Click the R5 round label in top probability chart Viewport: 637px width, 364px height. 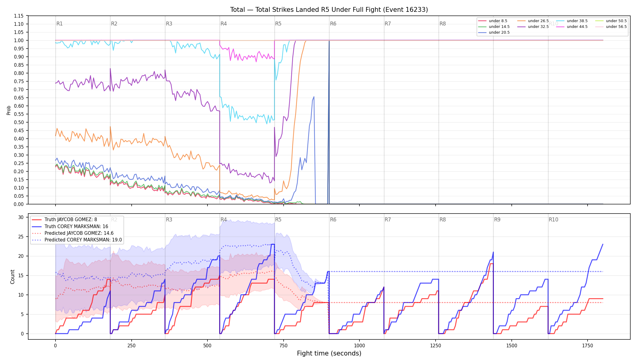(x=278, y=24)
